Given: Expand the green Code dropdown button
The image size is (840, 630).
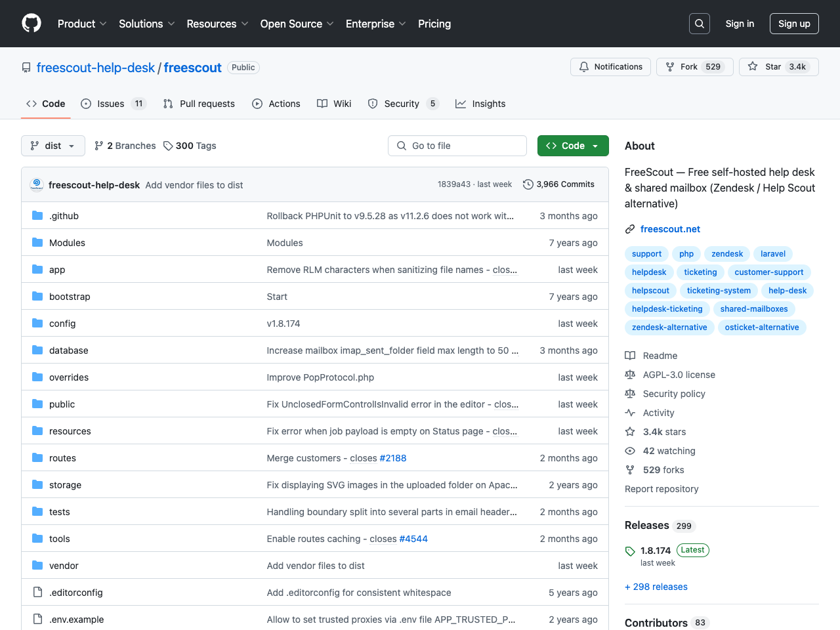Looking at the screenshot, I should [573, 146].
